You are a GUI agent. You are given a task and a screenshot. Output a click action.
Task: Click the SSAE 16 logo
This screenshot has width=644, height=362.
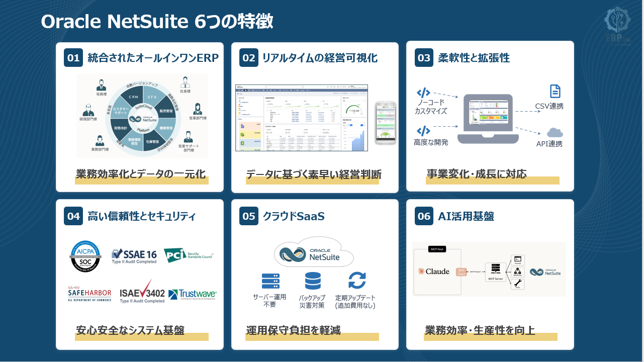pos(134,256)
